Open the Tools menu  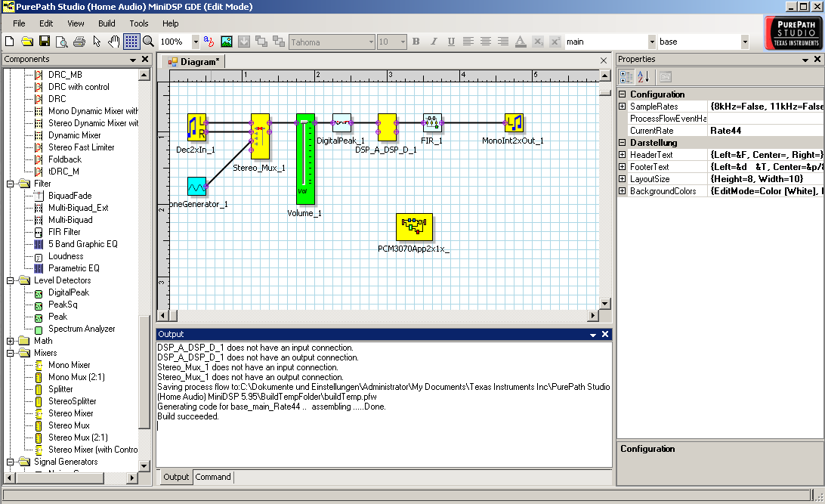pyautogui.click(x=139, y=23)
